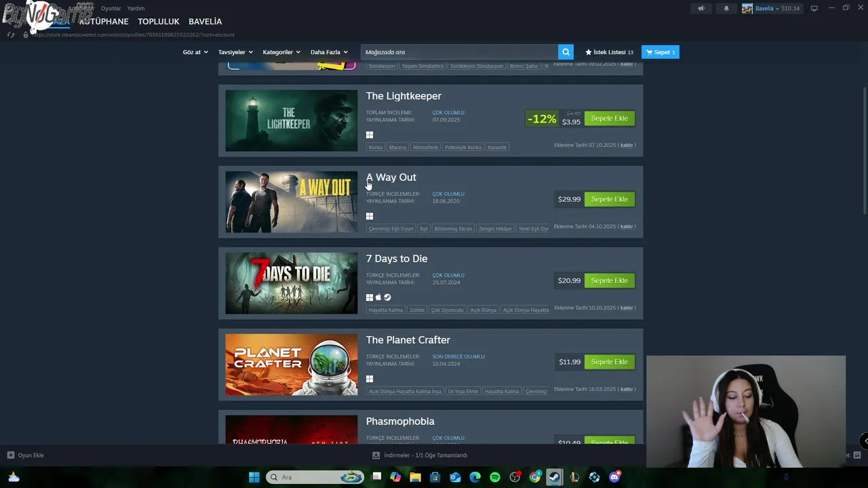Open OBS Studio from the taskbar
868x488 pixels.
tap(515, 477)
